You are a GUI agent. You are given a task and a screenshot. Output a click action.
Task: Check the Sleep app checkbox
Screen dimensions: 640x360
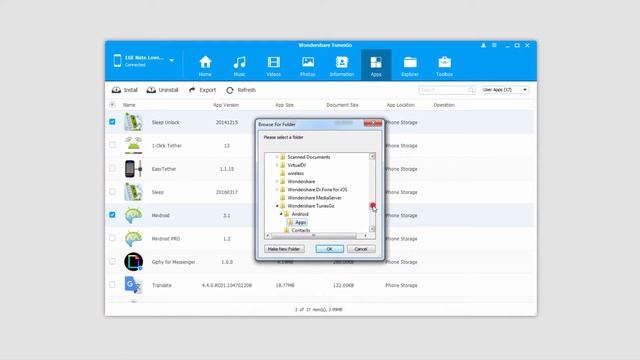coord(112,191)
